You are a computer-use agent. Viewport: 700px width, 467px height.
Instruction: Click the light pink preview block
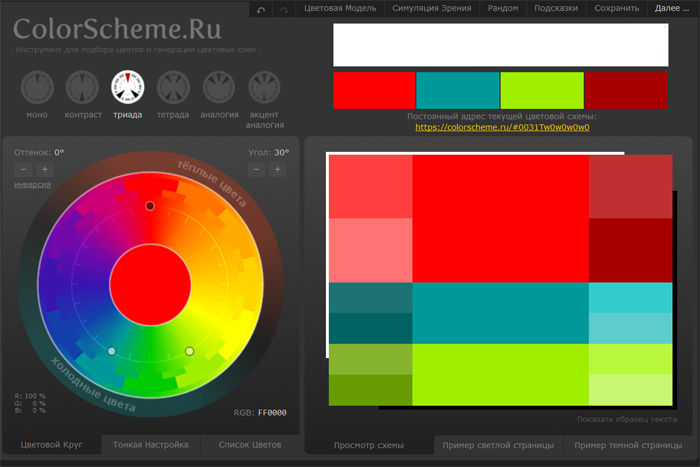click(x=371, y=250)
